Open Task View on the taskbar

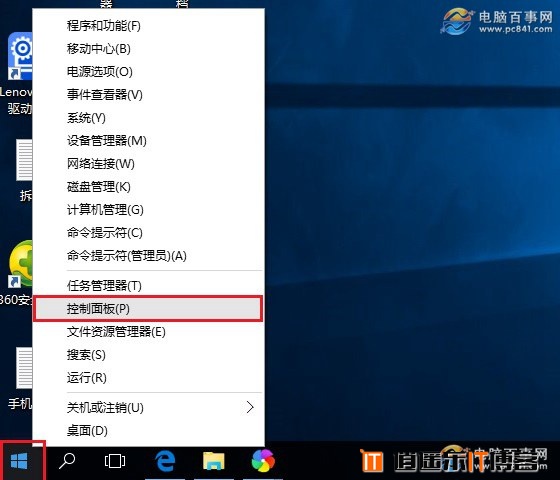115,461
